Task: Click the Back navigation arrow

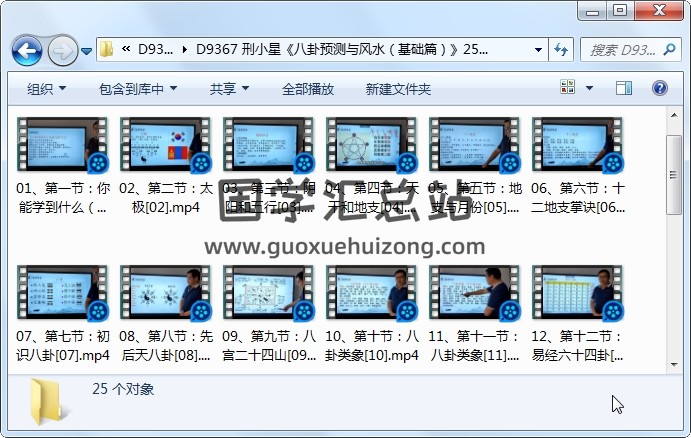Action: (x=27, y=49)
